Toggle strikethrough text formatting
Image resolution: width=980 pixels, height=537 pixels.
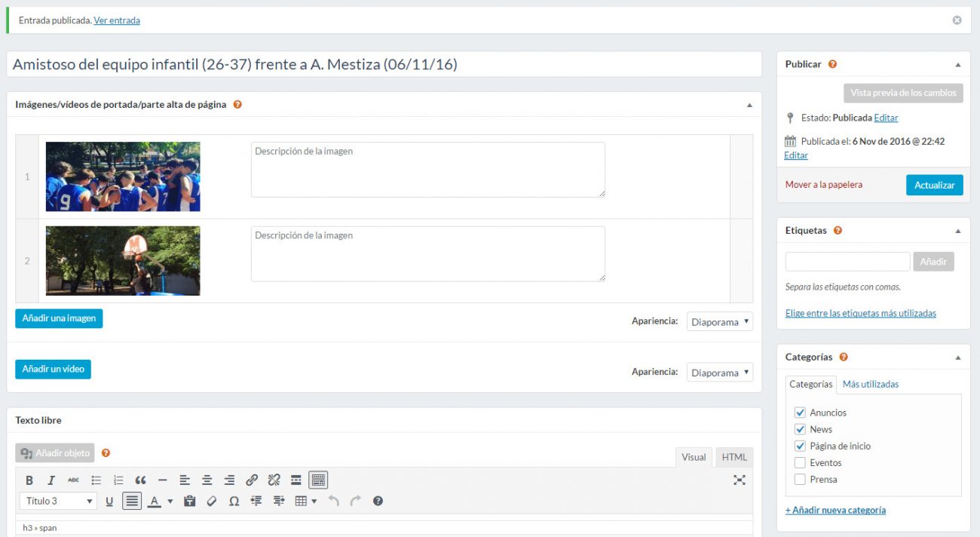(73, 480)
